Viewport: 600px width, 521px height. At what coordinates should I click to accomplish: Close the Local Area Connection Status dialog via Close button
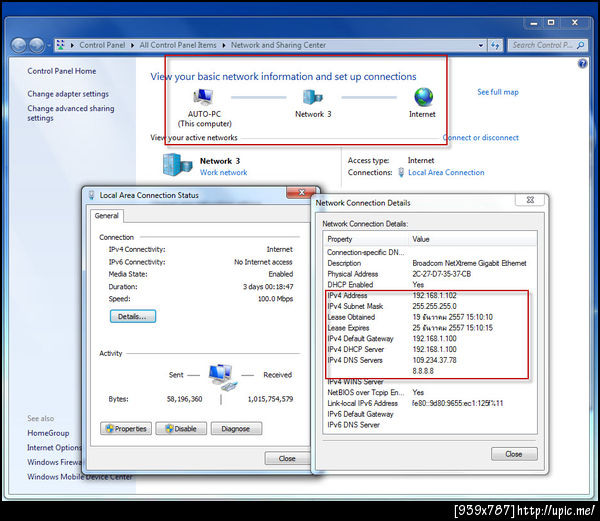(287, 458)
